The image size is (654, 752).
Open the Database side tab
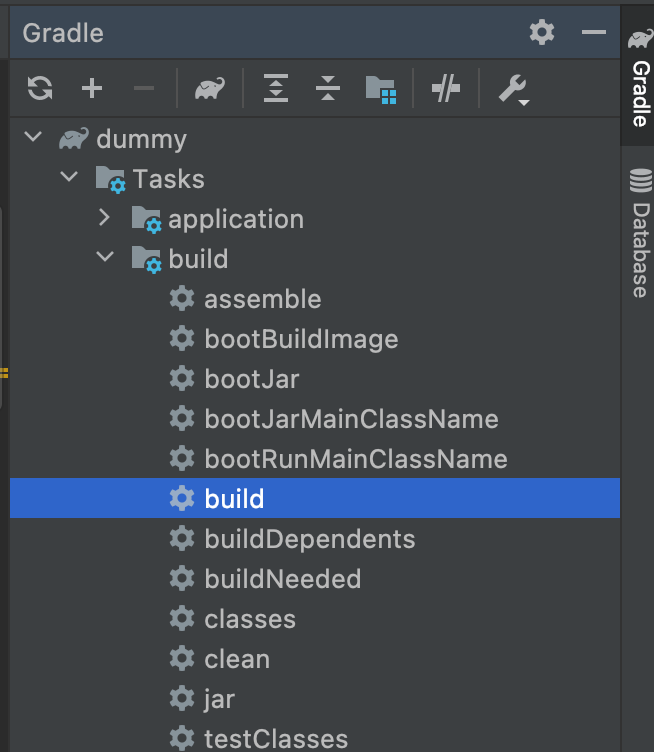pyautogui.click(x=640, y=234)
